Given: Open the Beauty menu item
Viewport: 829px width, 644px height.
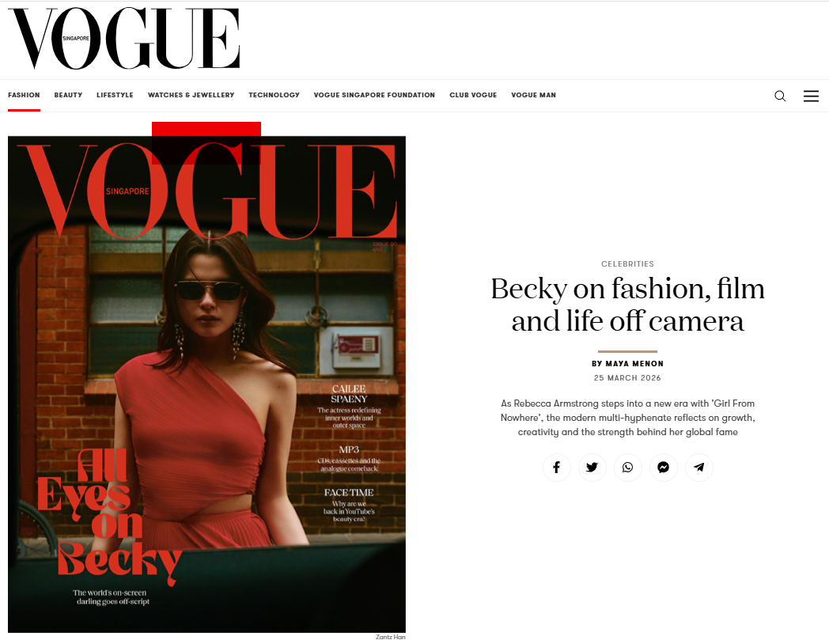Looking at the screenshot, I should (68, 95).
